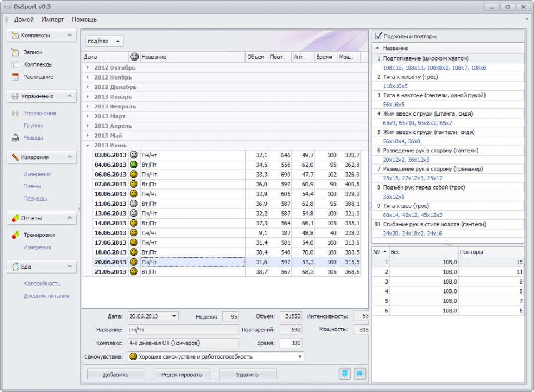Click the Записи notebook icon in sidebar
Viewport: 534px width, 392px height.
pyautogui.click(x=15, y=52)
